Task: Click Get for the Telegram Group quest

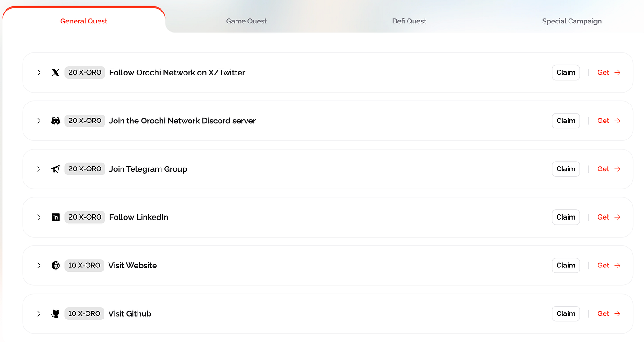Action: coord(609,169)
